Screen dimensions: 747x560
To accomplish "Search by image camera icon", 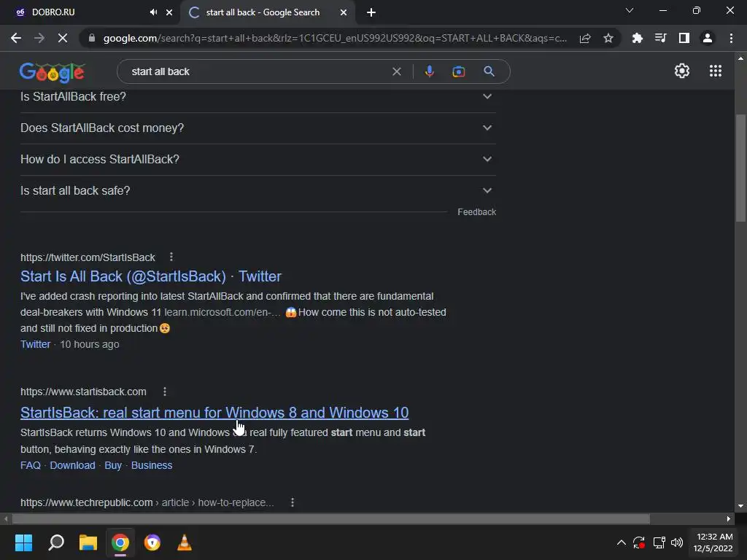I will 458,71.
